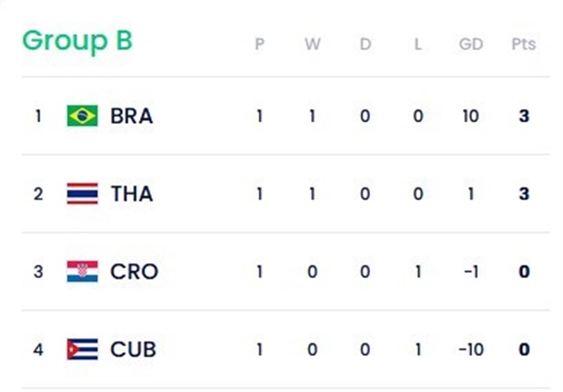The width and height of the screenshot is (563, 392).
Task: Click Croatia's rank number 3
Action: 38,272
